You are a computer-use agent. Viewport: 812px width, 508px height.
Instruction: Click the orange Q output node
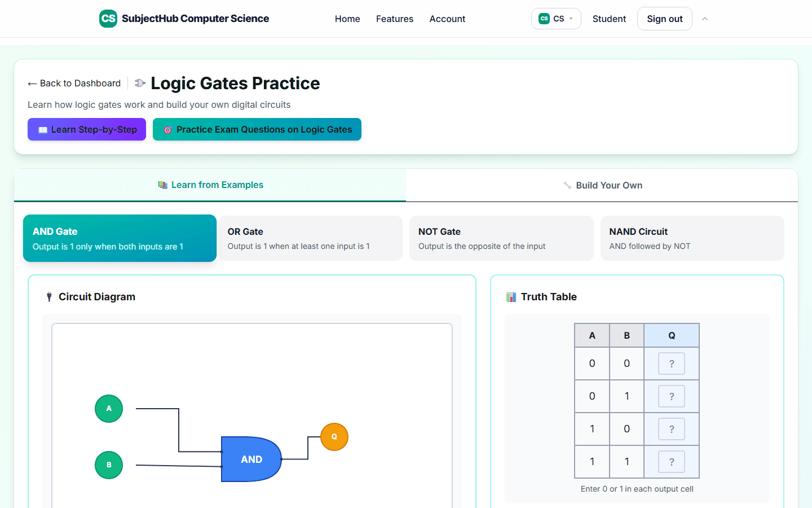334,437
